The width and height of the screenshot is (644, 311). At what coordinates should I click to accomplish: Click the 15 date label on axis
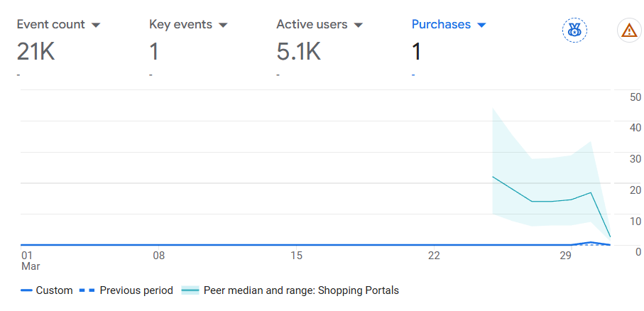[x=296, y=256]
